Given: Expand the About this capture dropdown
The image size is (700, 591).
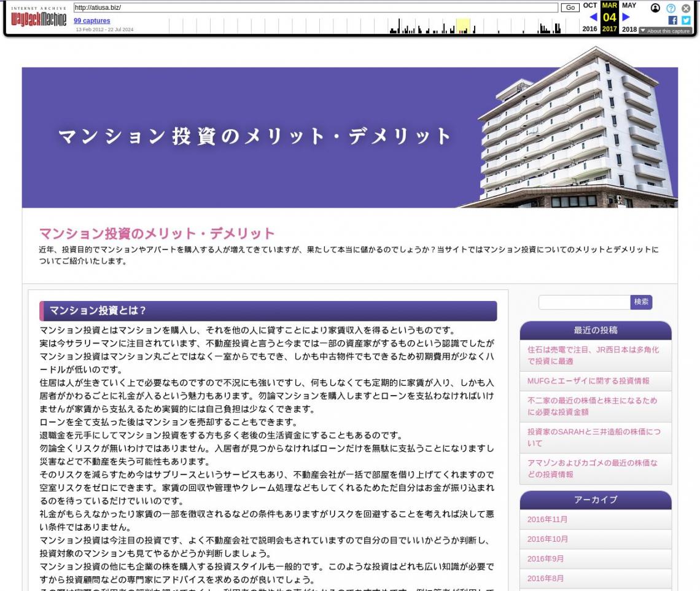Looking at the screenshot, I should pyautogui.click(x=665, y=31).
